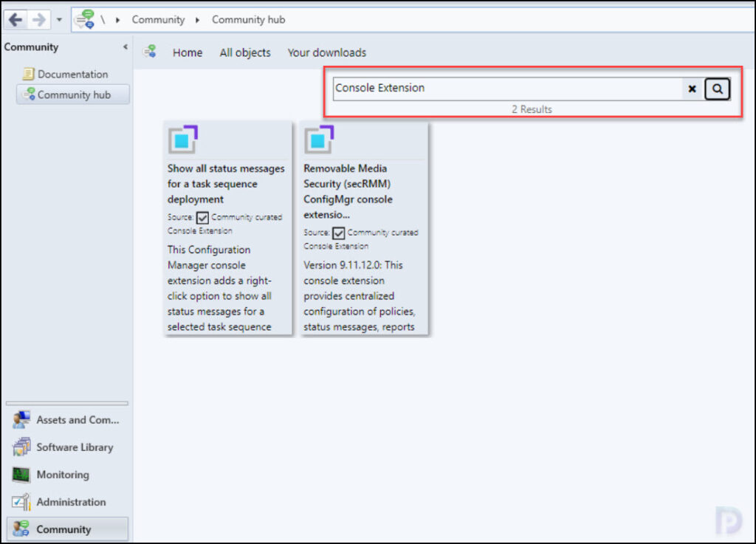Click the magnifier search button
The image size is (756, 544).
[718, 89]
